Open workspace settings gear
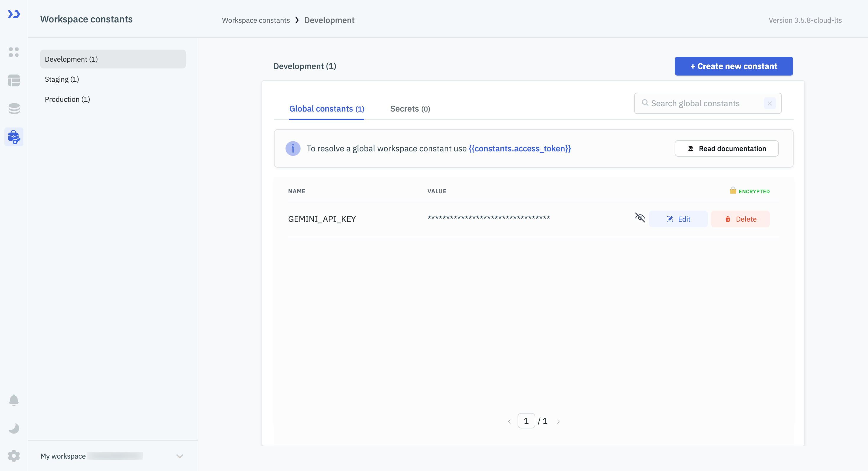This screenshot has height=471, width=868. pos(14,456)
